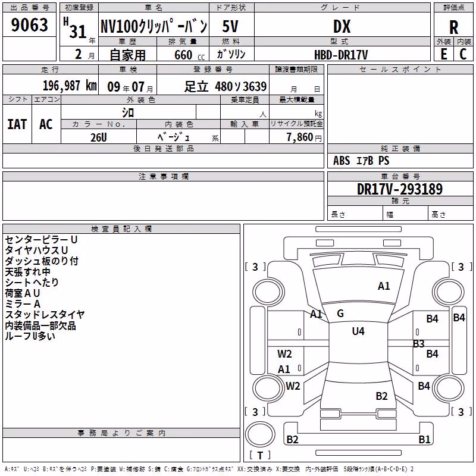
Task: Click the lot number 9063
Action: tap(29, 24)
